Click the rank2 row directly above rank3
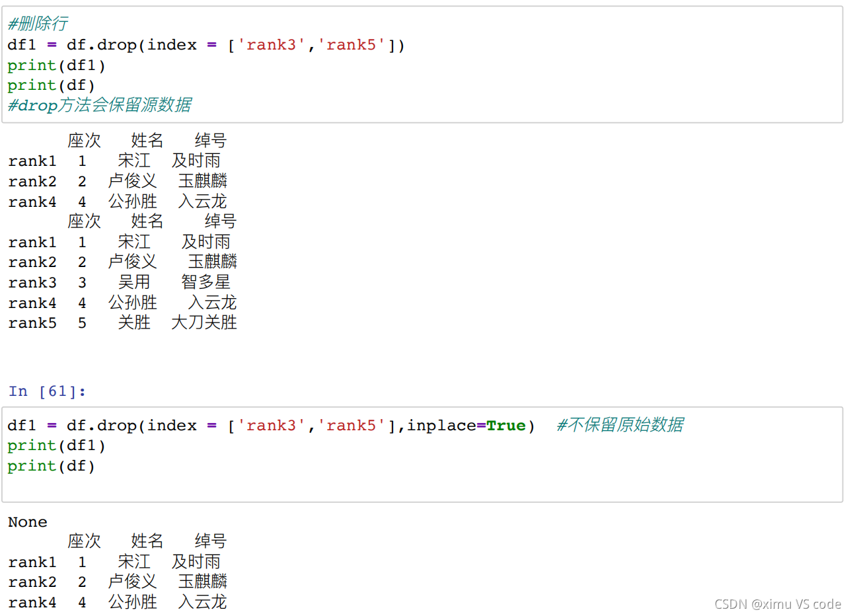 tap(123, 262)
